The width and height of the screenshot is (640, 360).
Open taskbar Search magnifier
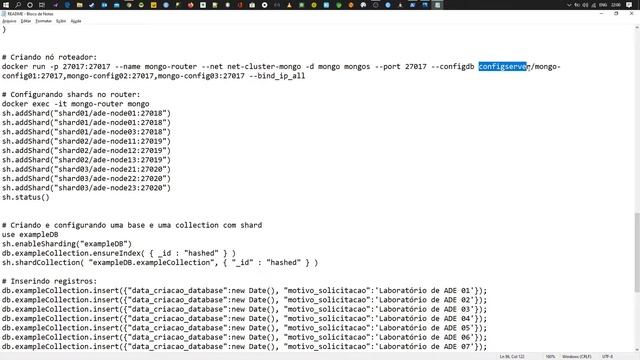point(18,5)
